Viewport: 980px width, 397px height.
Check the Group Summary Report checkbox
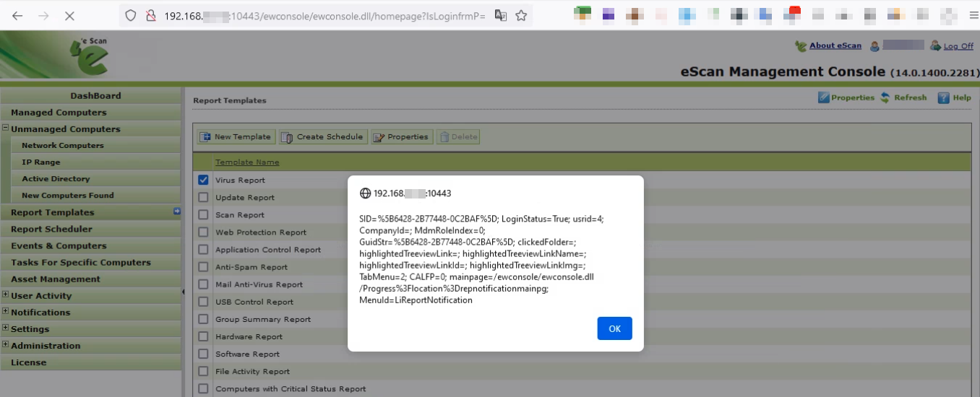click(x=203, y=319)
